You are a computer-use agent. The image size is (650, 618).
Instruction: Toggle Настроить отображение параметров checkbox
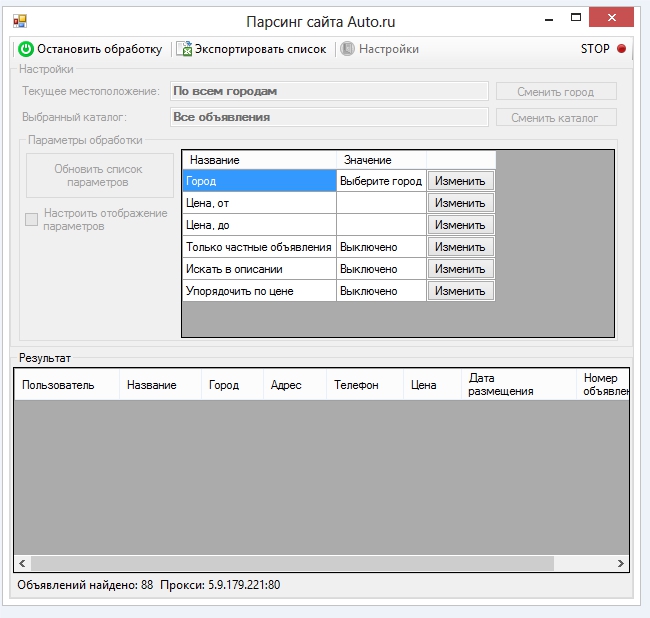[32, 219]
